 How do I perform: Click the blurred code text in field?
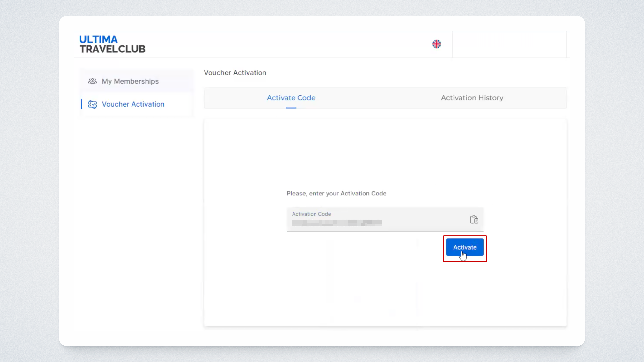tap(337, 223)
